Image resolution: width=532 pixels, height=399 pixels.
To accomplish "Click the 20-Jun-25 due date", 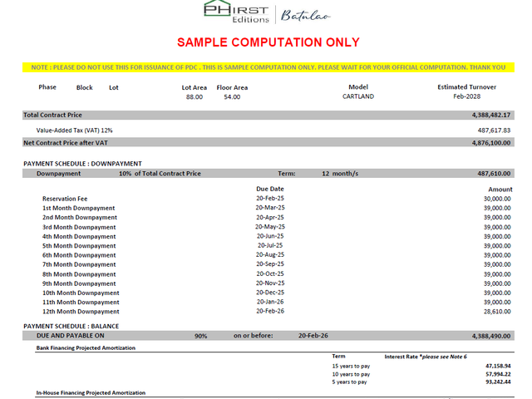I will tap(270, 236).
